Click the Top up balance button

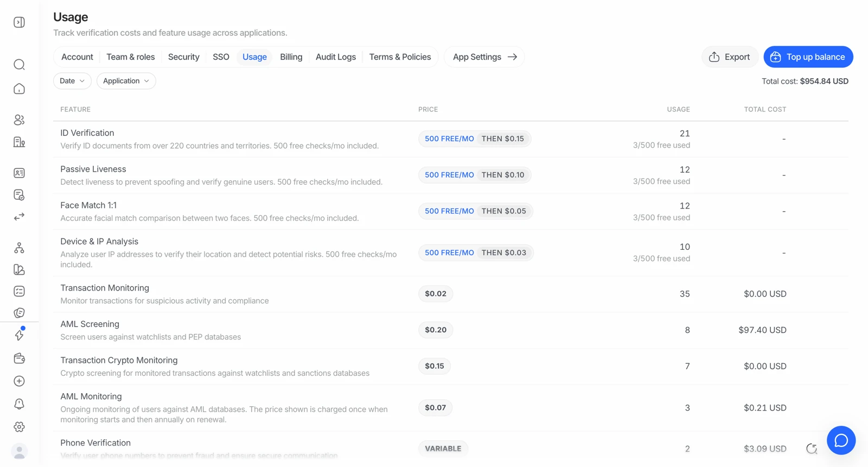tap(808, 57)
